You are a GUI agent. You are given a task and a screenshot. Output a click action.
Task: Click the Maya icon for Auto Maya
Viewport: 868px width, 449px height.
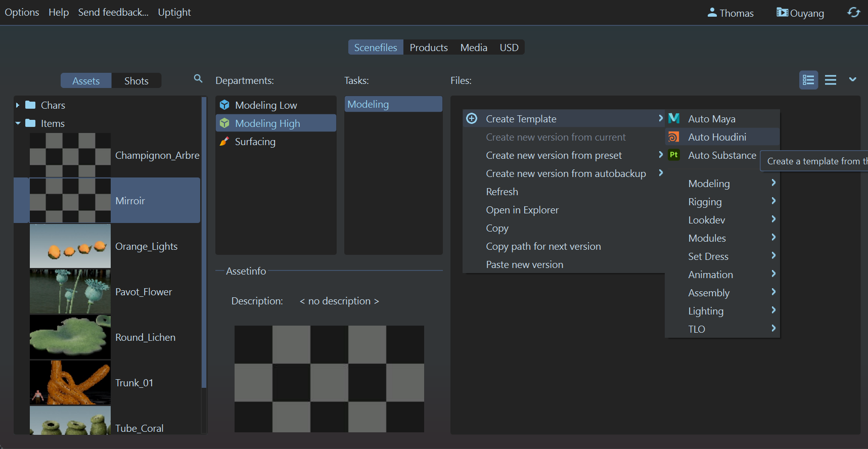[x=674, y=119]
